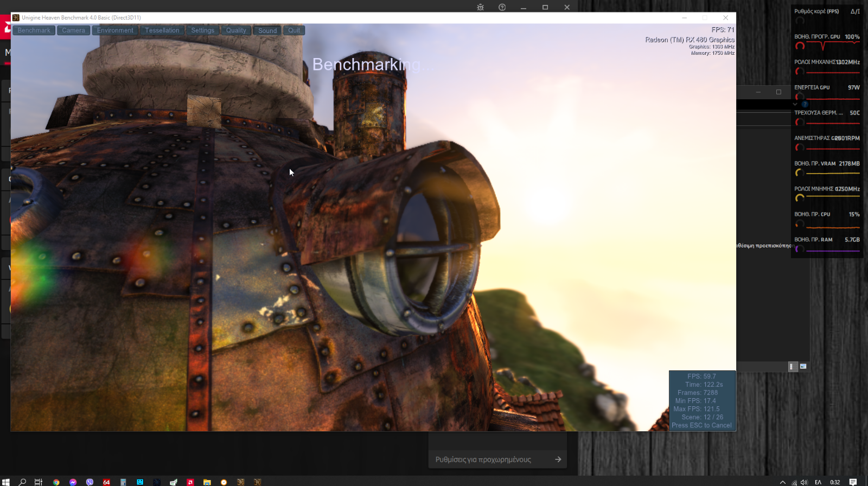Open Windows search magnifier icon
868x486 pixels.
click(22, 482)
